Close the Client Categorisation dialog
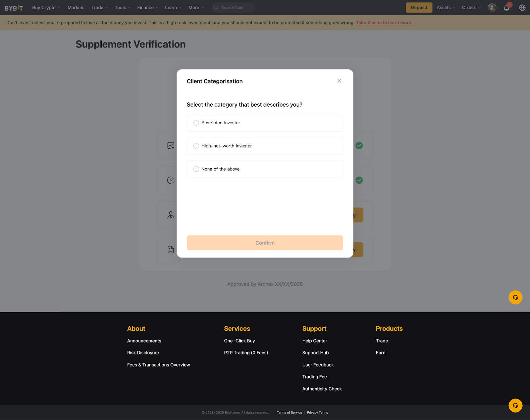The width and height of the screenshot is (530, 420). coord(339,81)
